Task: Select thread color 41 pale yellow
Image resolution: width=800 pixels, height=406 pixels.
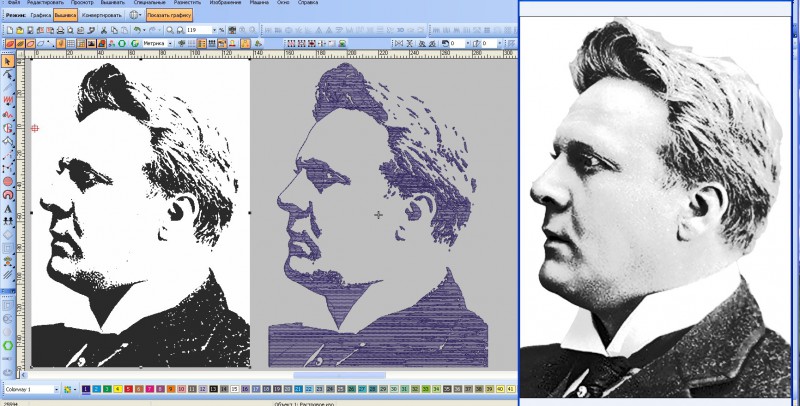Action: 511,389
